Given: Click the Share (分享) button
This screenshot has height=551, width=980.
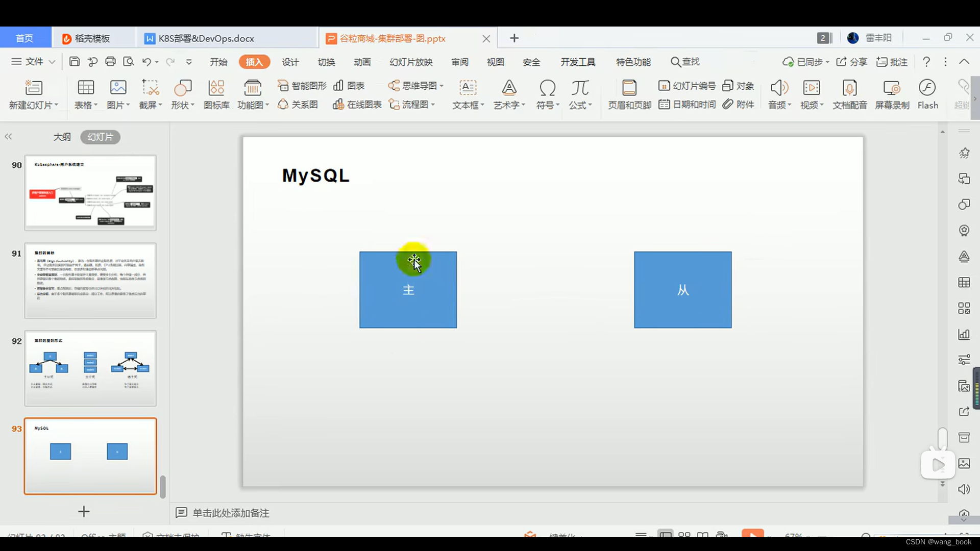Looking at the screenshot, I should 851,62.
